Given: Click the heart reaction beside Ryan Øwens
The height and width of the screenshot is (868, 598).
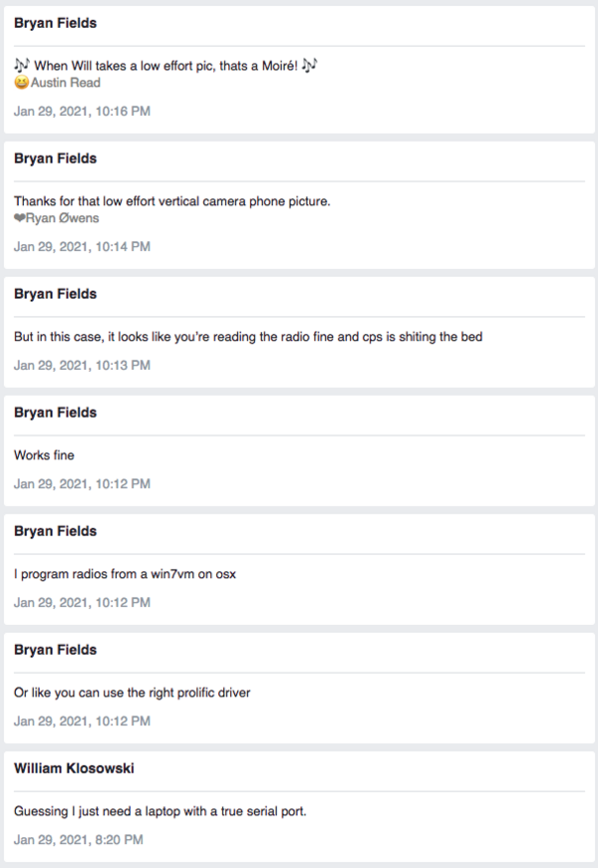Looking at the screenshot, I should (x=20, y=218).
